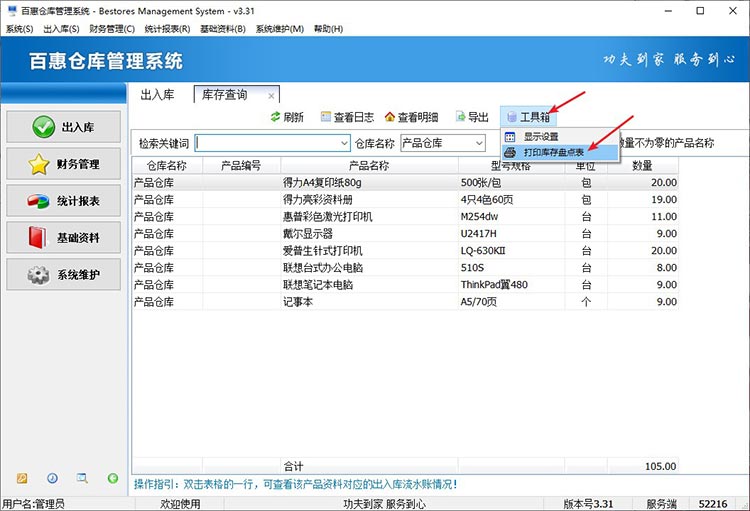Click 查看明细 detail button
The width and height of the screenshot is (750, 511).
pos(411,117)
